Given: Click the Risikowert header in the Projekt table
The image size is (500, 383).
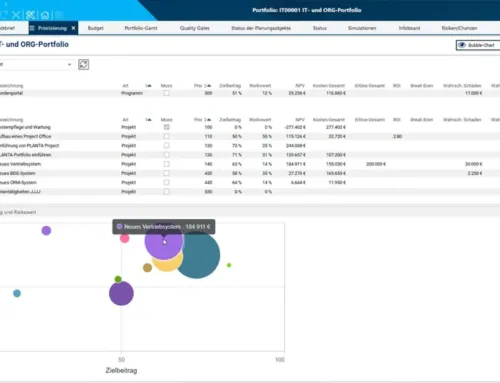Looking at the screenshot, I should [260, 120].
